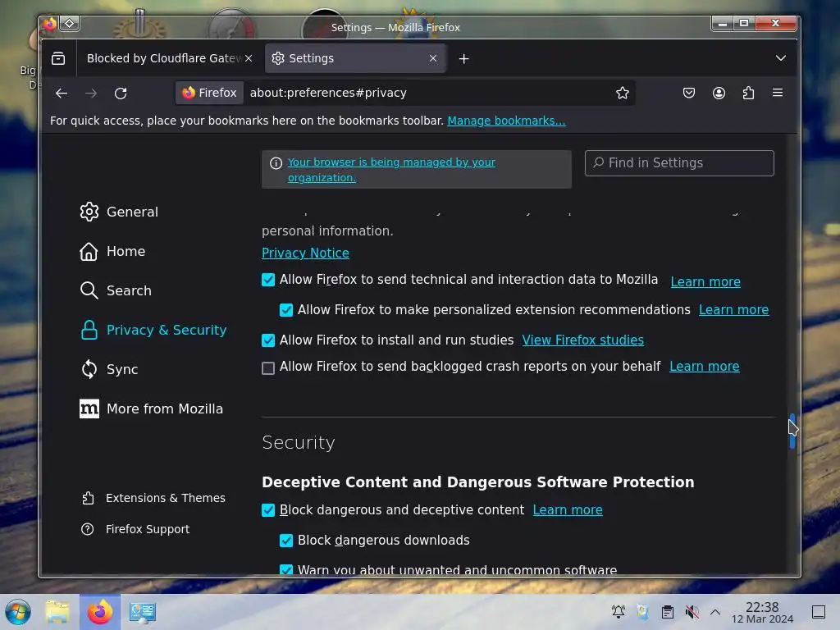Image resolution: width=840 pixels, height=630 pixels.
Task: Open the Firefox hamburger application menu
Action: coord(778,94)
